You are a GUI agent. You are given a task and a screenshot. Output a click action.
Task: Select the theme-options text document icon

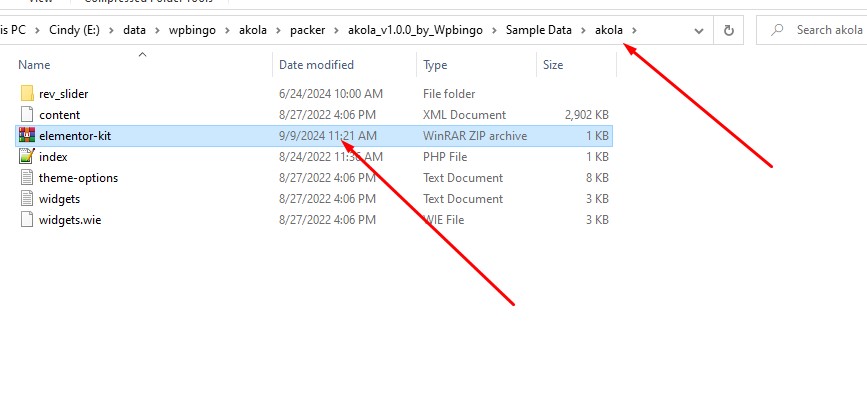click(x=27, y=178)
